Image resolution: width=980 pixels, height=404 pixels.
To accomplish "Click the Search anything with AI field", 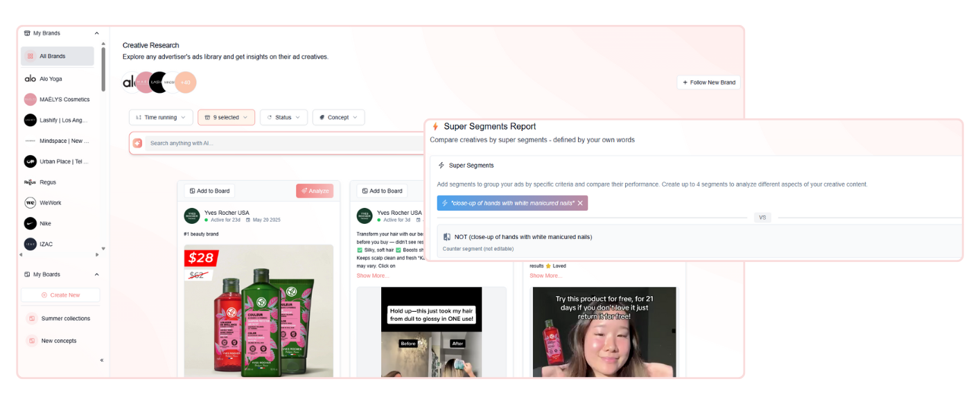I will (x=284, y=143).
